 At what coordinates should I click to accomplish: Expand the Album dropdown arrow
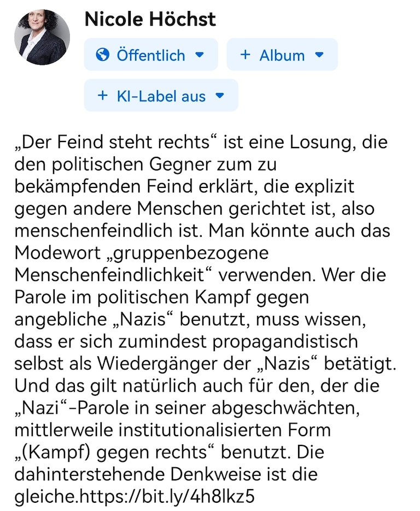(x=320, y=55)
